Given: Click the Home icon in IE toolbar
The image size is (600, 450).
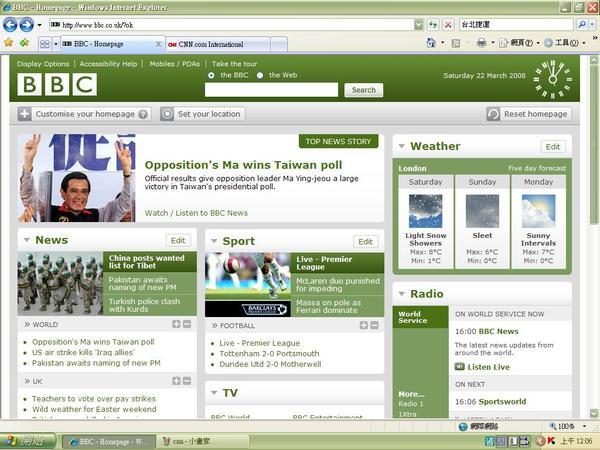Looking at the screenshot, I should coord(431,42).
